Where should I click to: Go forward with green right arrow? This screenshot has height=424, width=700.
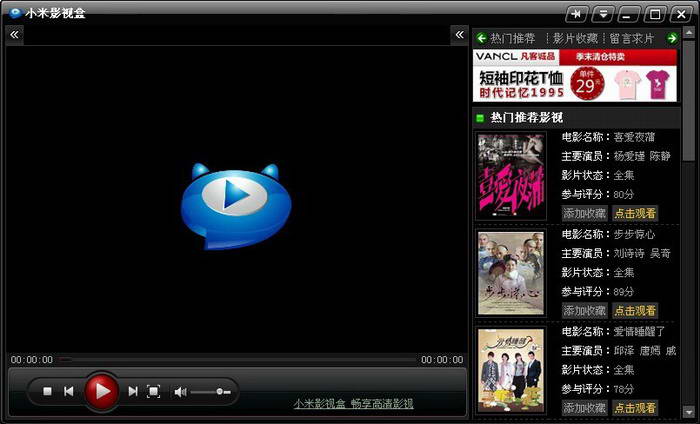(x=672, y=38)
